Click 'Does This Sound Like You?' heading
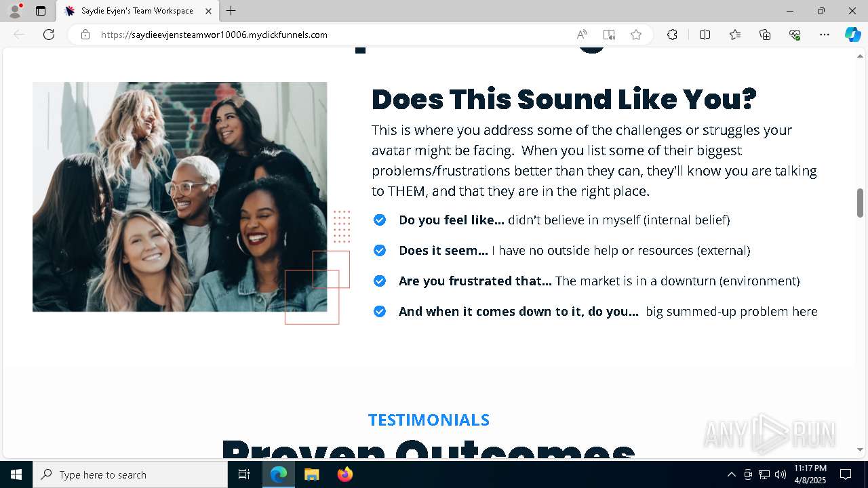The width and height of the screenshot is (868, 488). (x=564, y=100)
